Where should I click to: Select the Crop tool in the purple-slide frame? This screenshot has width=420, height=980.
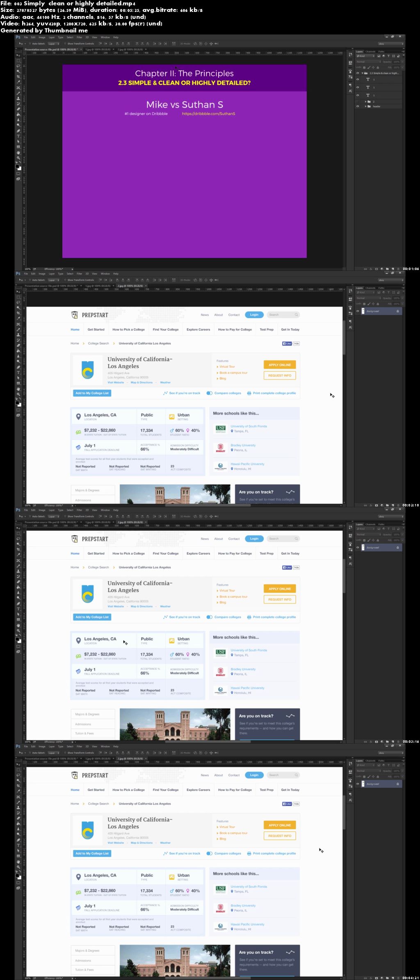coord(18,76)
